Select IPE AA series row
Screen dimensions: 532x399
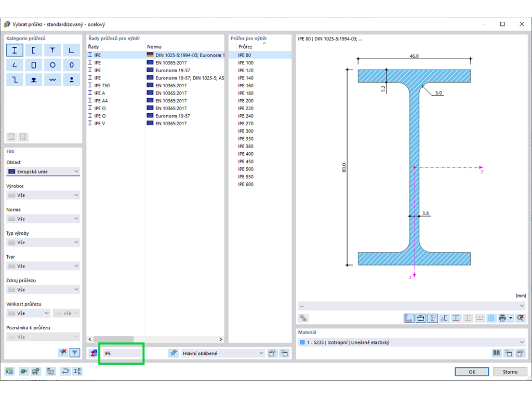pyautogui.click(x=155, y=101)
